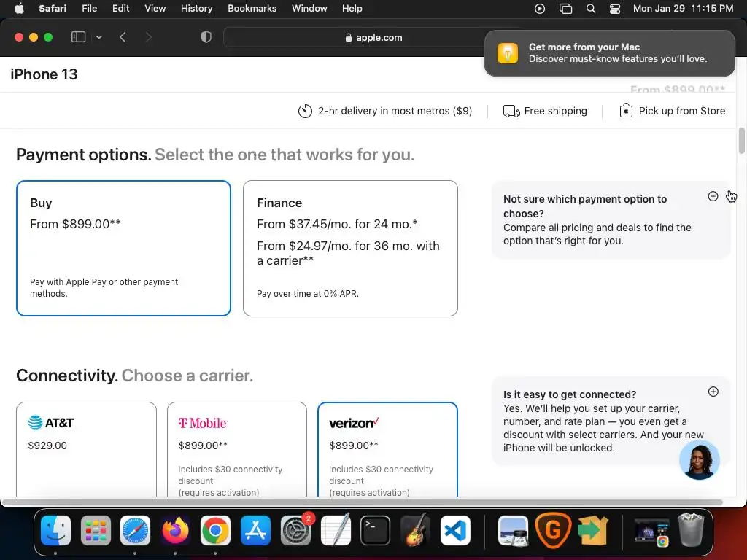Click the Connectivity heading
The height and width of the screenshot is (560, 747).
point(67,376)
